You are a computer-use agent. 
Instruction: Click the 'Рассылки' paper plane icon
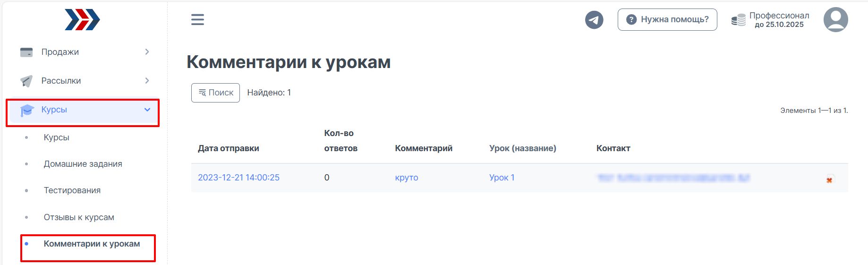pos(26,81)
